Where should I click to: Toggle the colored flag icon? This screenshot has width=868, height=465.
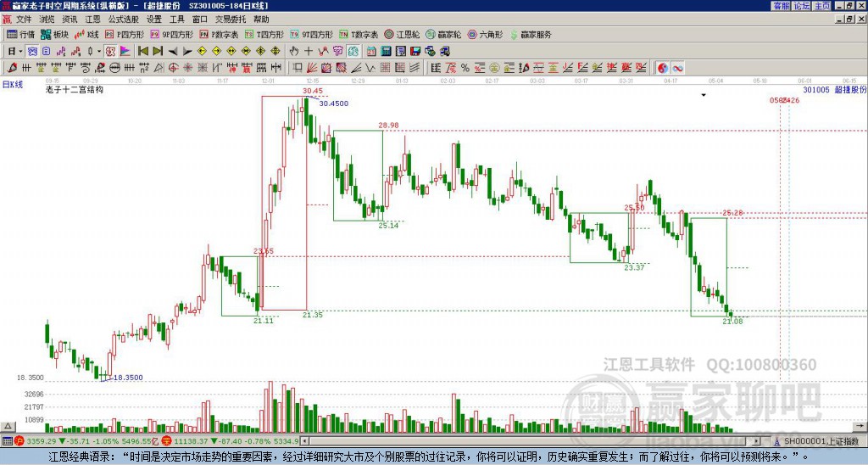point(125,51)
